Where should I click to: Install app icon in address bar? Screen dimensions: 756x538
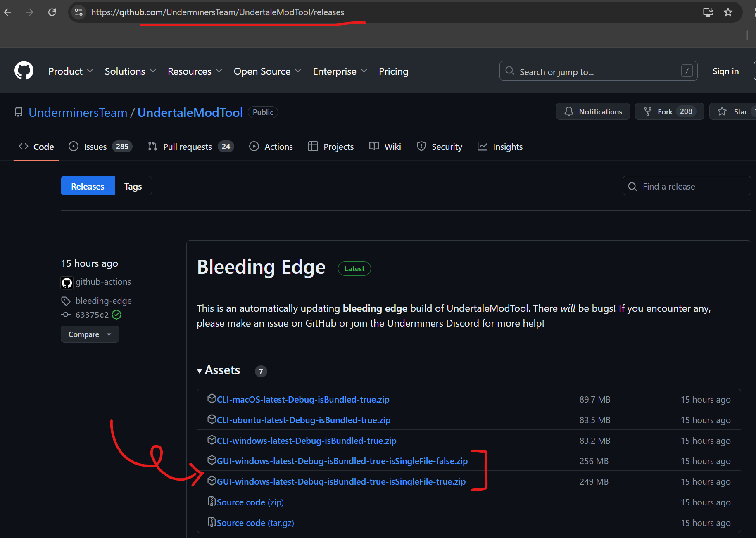(x=708, y=12)
